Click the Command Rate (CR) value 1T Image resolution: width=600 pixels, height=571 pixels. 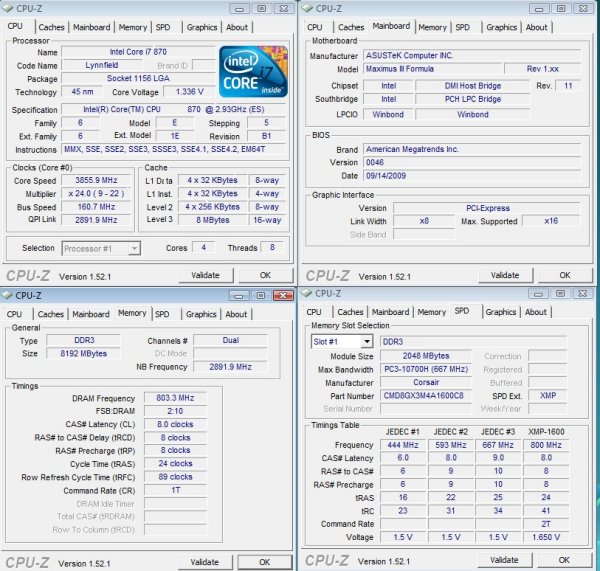(x=175, y=490)
